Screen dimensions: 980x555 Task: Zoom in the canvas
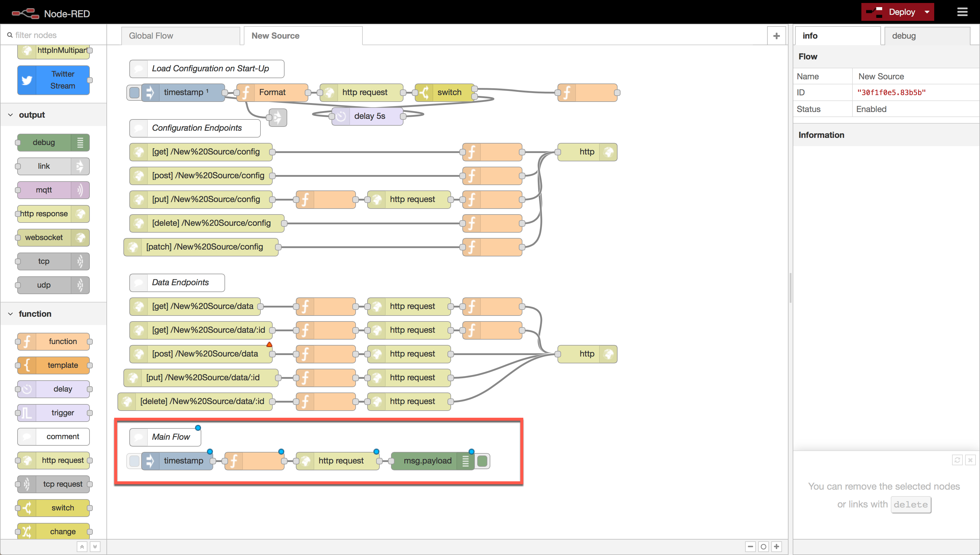point(776,547)
